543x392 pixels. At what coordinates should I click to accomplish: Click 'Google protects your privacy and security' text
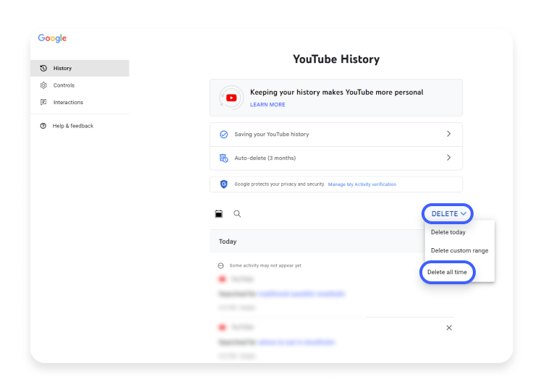click(x=280, y=184)
